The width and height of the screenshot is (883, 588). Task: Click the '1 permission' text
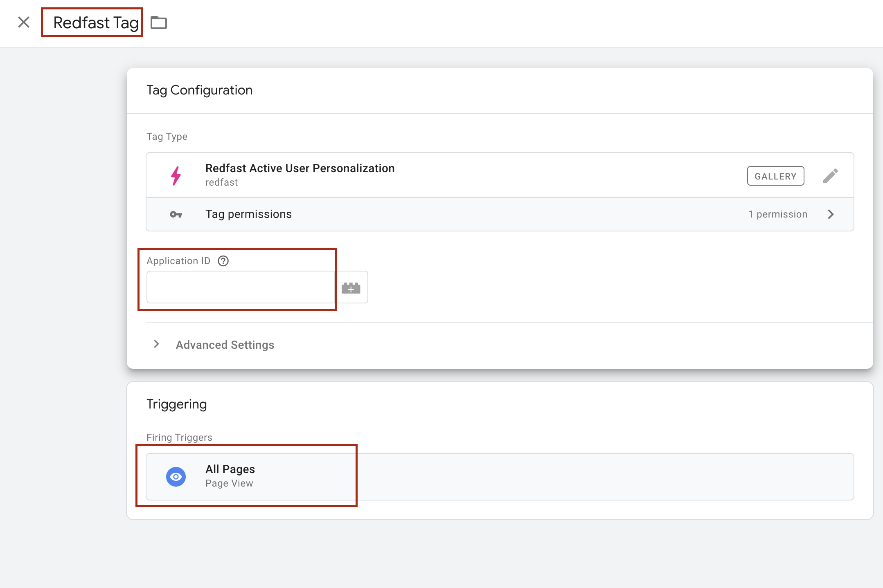click(x=777, y=214)
